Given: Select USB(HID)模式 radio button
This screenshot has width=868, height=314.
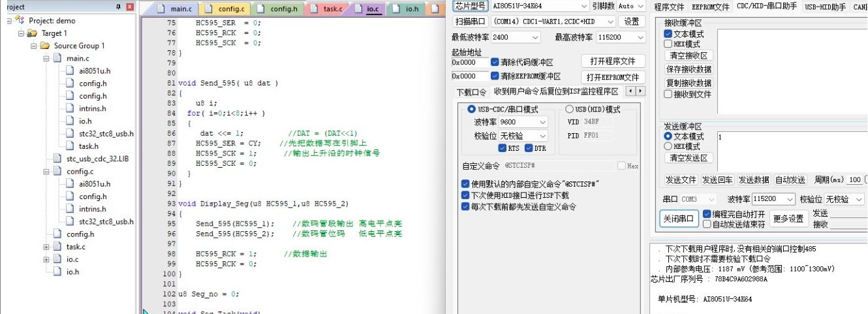Looking at the screenshot, I should point(569,109).
